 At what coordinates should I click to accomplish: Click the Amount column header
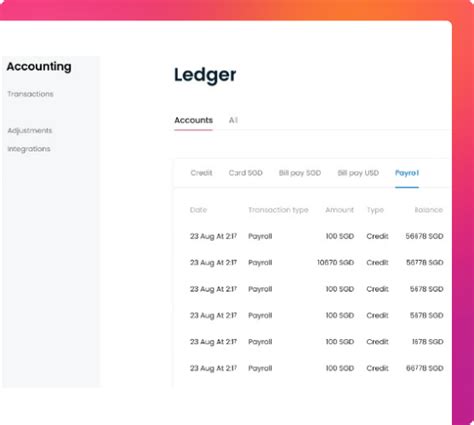(x=339, y=210)
